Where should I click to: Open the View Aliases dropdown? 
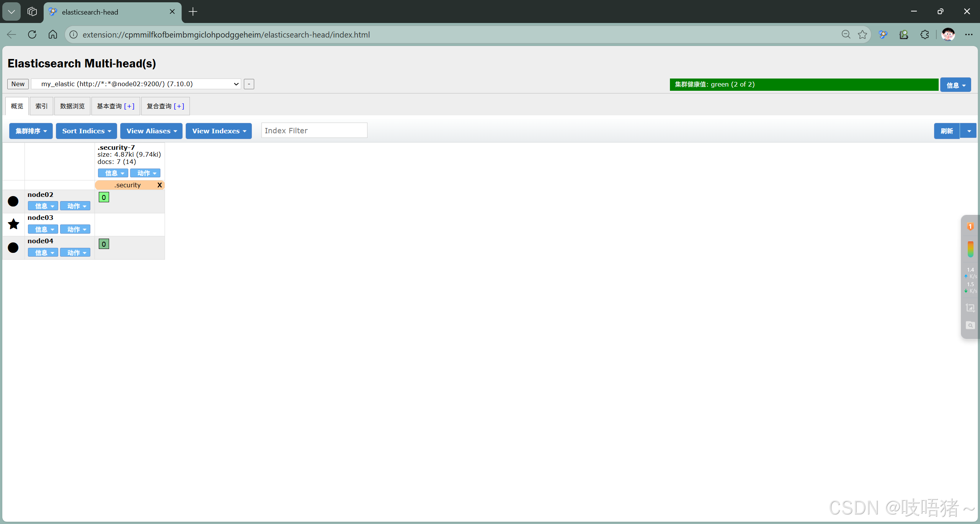coord(151,131)
